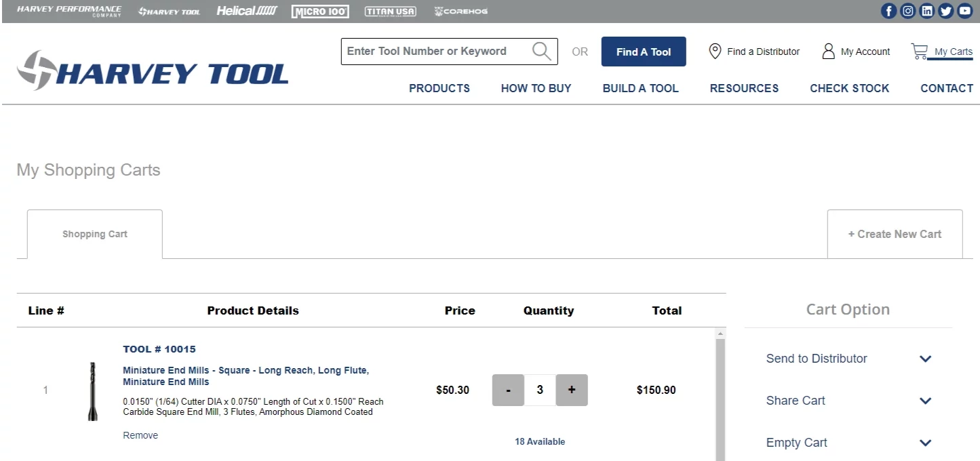Open My Account via the person icon

[828, 51]
